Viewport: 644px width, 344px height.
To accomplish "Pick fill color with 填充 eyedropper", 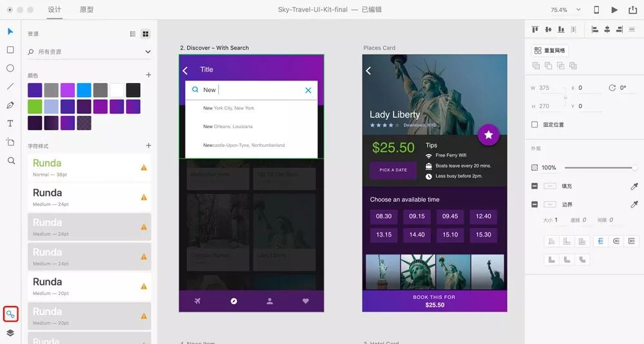I will pyautogui.click(x=634, y=186).
